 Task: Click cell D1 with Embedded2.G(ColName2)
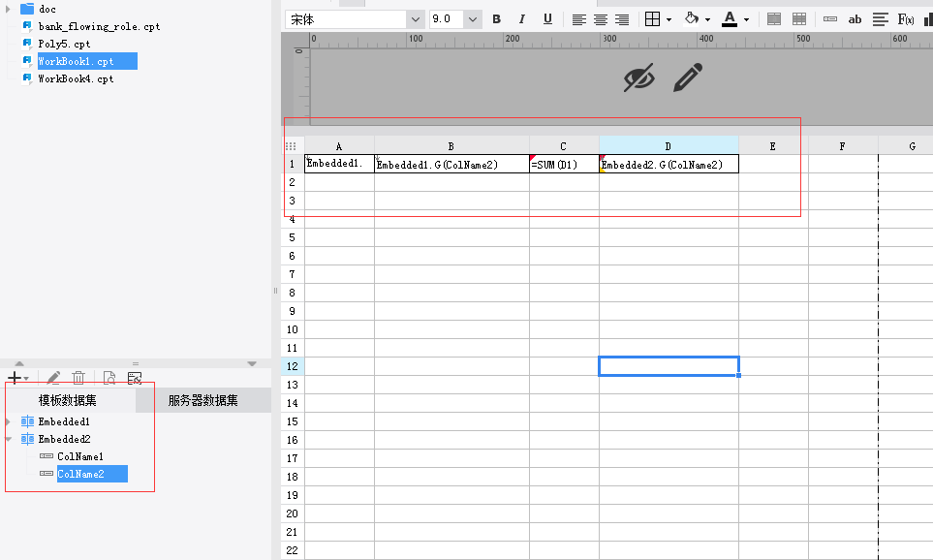669,165
